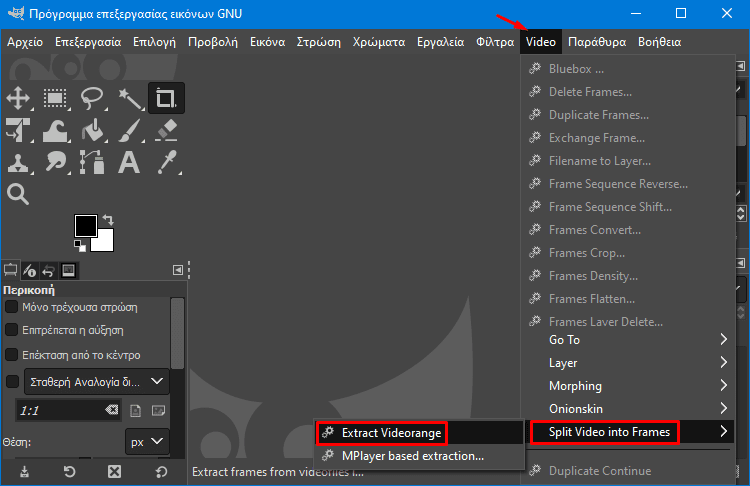Select the Text tool
Screen dimensions: 750x486
click(129, 162)
